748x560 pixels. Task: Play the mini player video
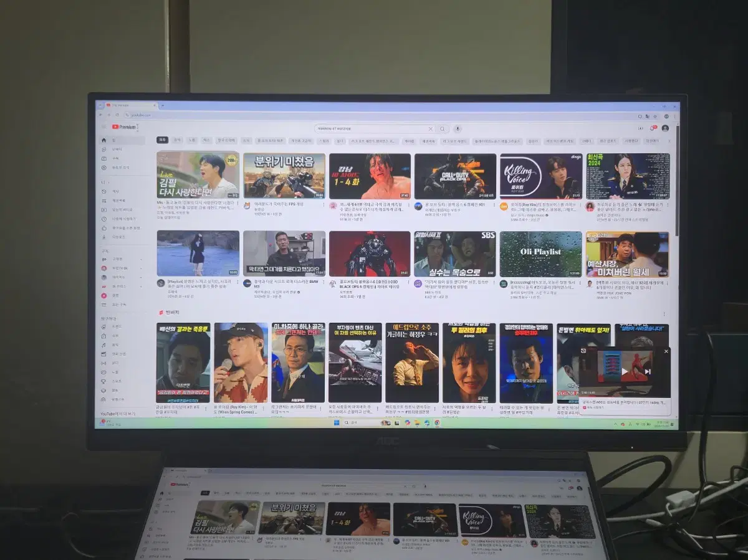pyautogui.click(x=625, y=372)
